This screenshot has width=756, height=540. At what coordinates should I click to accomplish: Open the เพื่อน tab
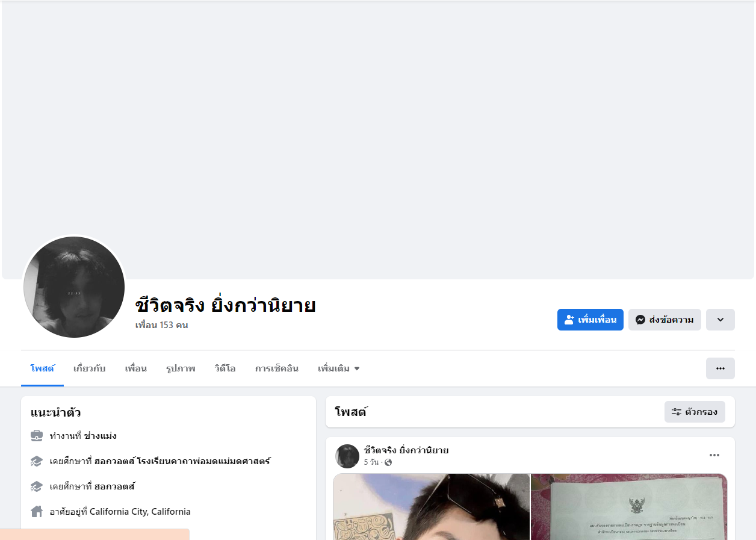tap(135, 368)
